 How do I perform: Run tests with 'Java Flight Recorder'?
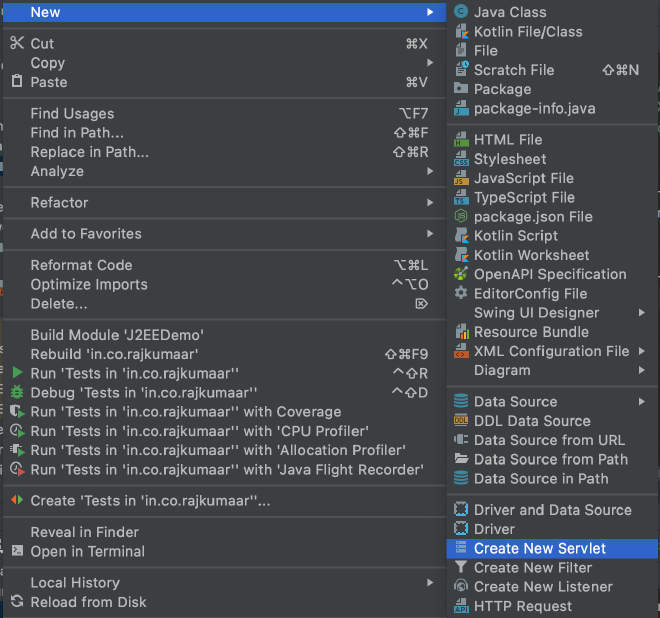pos(224,469)
